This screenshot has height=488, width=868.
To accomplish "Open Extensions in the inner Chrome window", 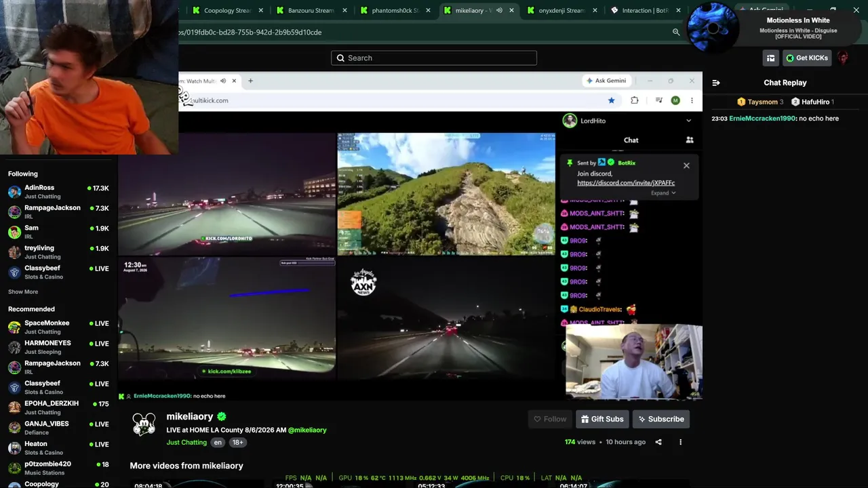I will [635, 100].
